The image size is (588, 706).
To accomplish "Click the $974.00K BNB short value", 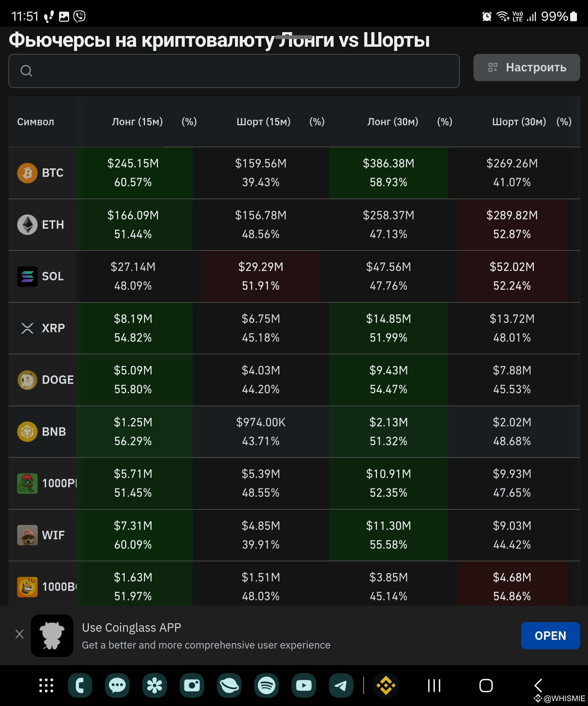I will point(261,422).
